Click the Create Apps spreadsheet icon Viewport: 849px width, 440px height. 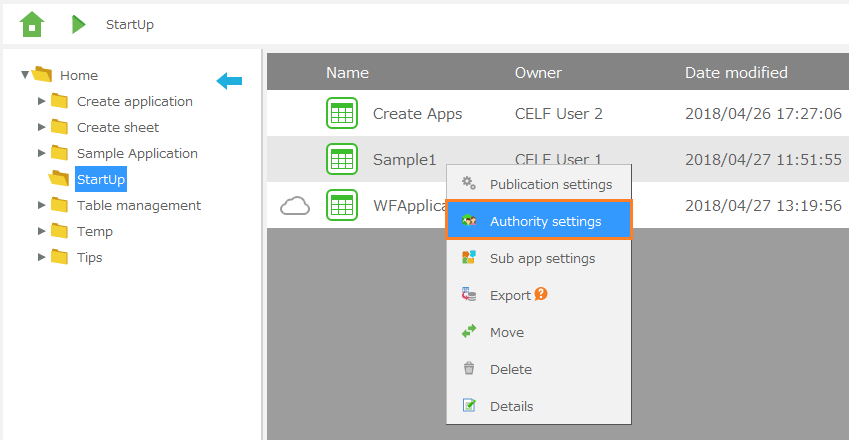342,113
